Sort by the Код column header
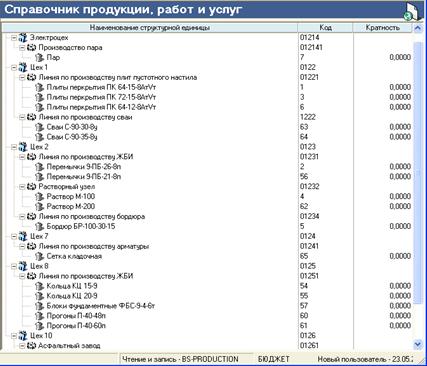 [325, 28]
